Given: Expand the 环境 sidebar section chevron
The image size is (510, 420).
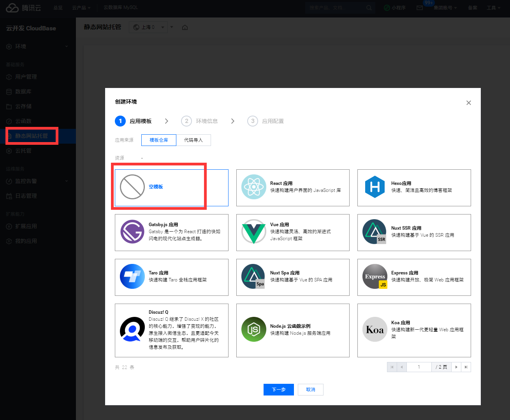Looking at the screenshot, I should click(67, 46).
